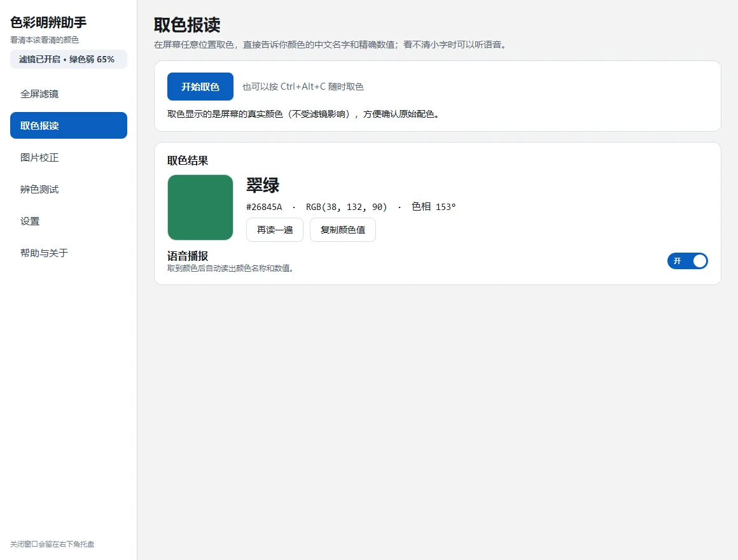Click the 取色显示的是屏幕的真实颜色 note text
Screen dimensions: 738x560
click(x=303, y=114)
